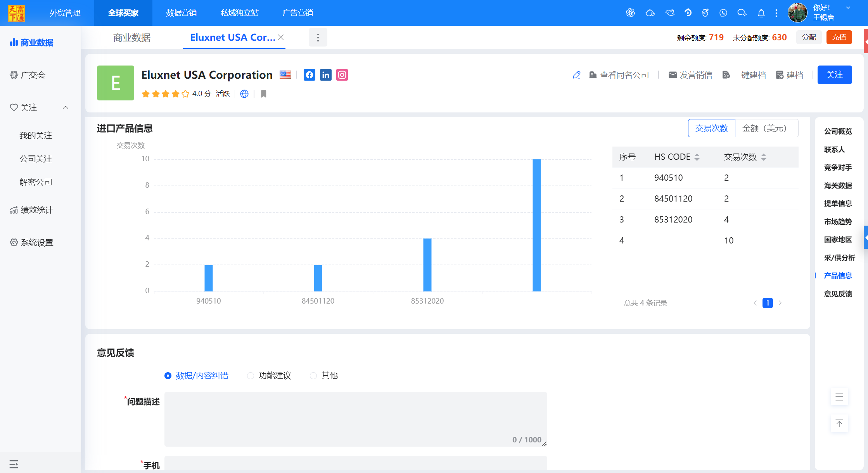Open 解密公司 in the sidebar

click(x=36, y=182)
